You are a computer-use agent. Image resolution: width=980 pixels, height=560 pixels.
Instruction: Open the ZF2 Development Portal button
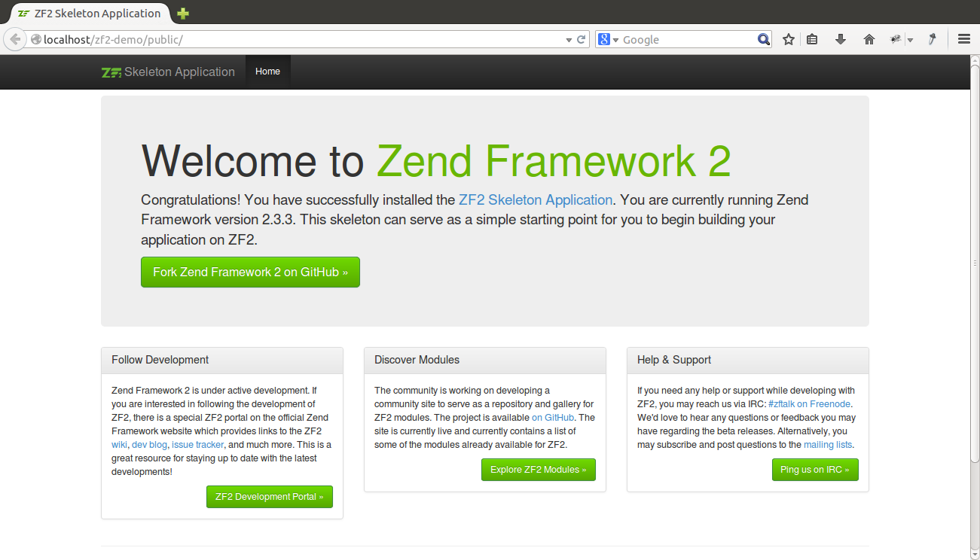269,497
